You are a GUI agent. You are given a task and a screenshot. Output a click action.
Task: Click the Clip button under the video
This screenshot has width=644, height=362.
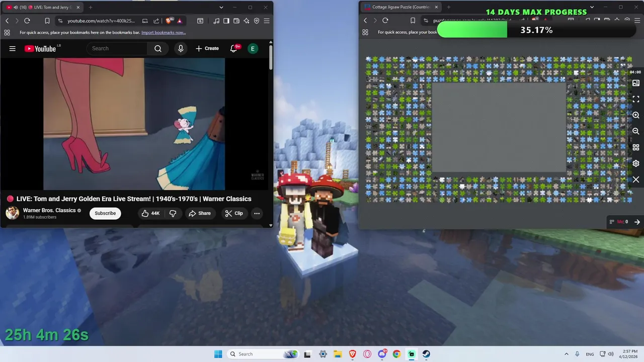(x=234, y=213)
